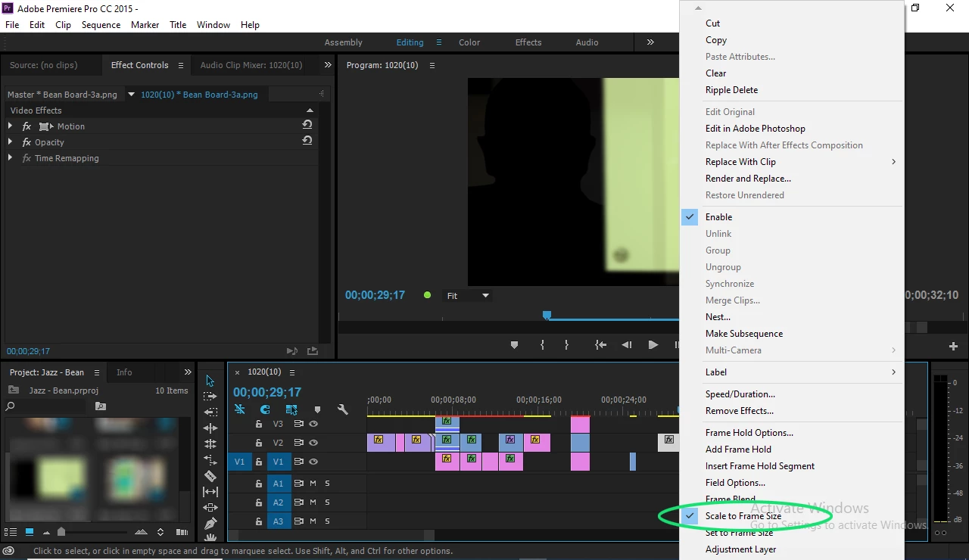Expand the Opacity effect properties
The width and height of the screenshot is (969, 560).
click(10, 142)
